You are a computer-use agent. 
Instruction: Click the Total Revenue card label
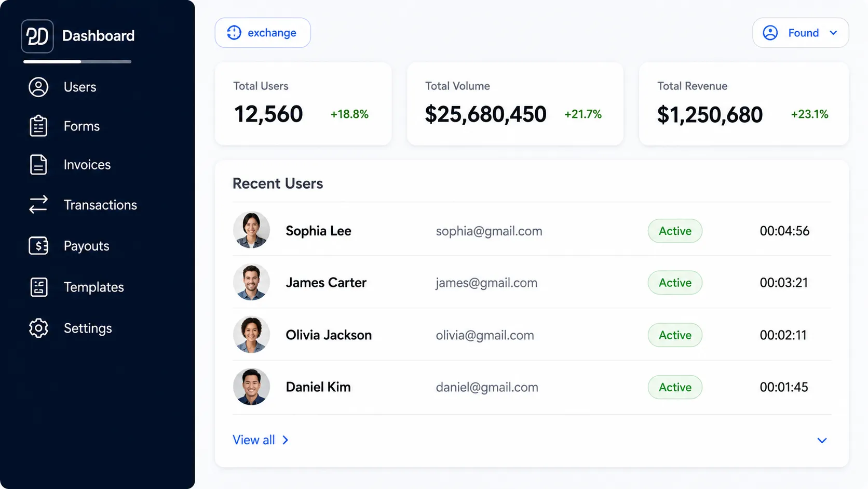point(692,86)
